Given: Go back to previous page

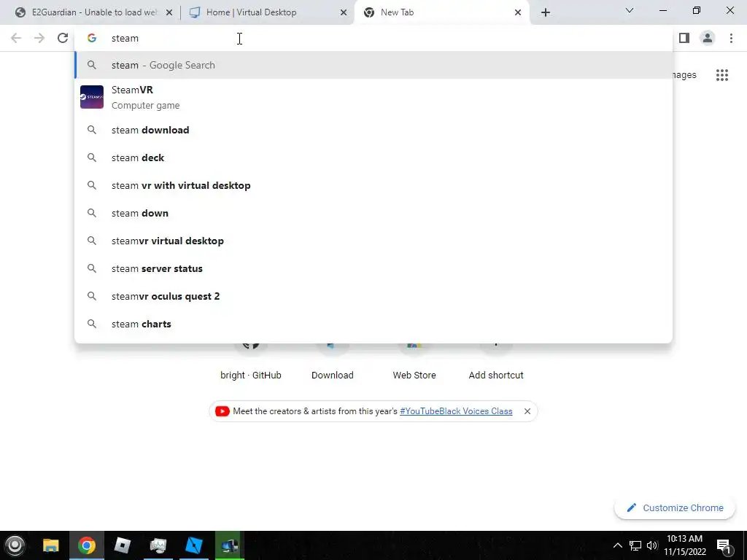Looking at the screenshot, I should click(16, 38).
